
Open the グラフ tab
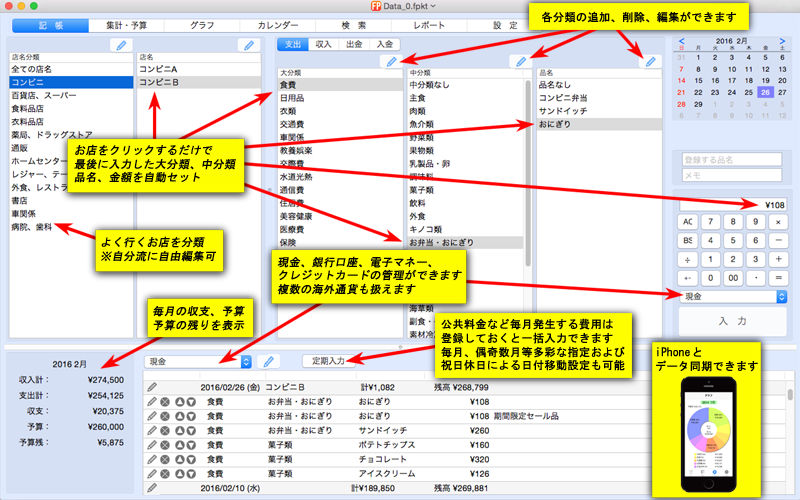[202, 26]
